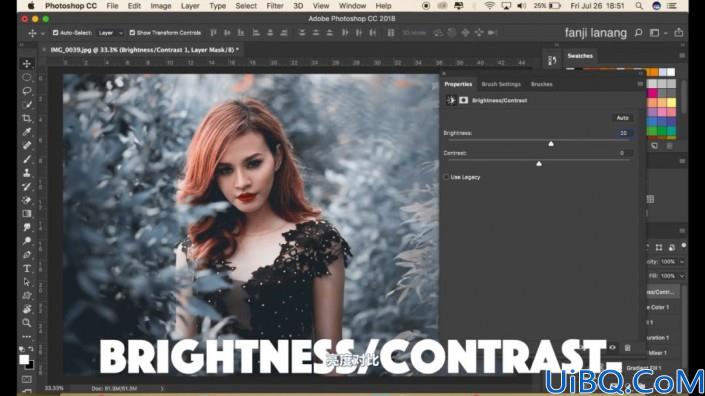Select the Hand tool
Image resolution: width=705 pixels, height=396 pixels.
(27, 309)
